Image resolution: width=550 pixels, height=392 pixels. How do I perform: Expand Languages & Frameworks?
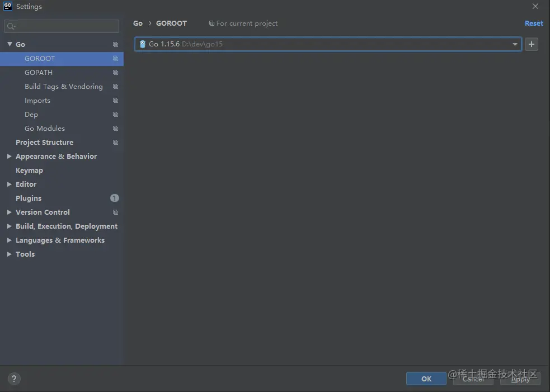point(10,240)
